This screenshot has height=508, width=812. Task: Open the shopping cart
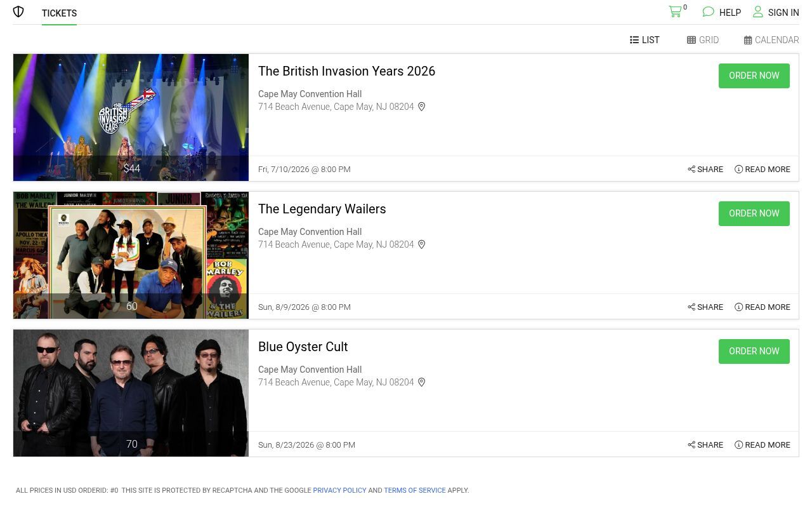point(676,11)
